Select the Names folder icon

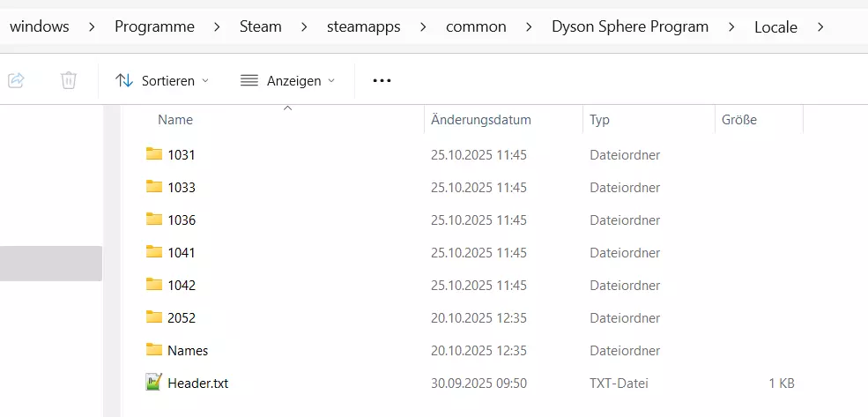tap(154, 350)
